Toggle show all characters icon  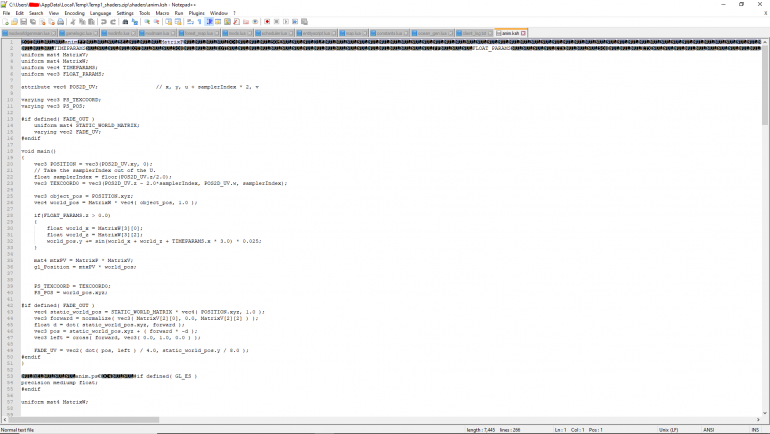199,22
